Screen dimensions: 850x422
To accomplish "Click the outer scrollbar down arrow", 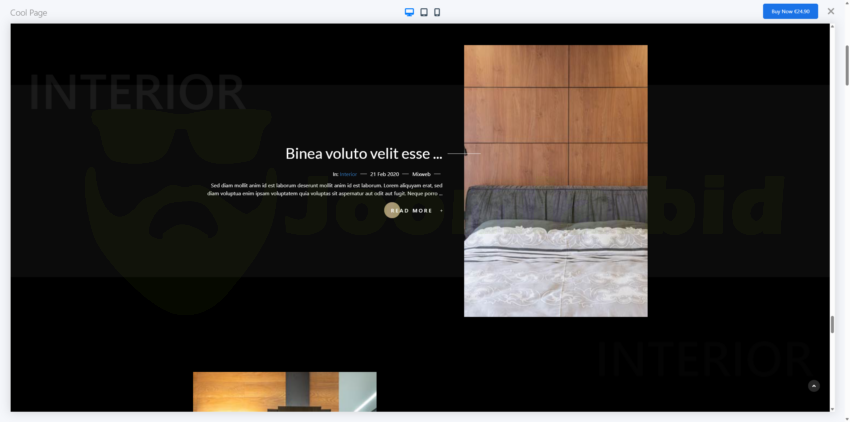I will (846, 417).
